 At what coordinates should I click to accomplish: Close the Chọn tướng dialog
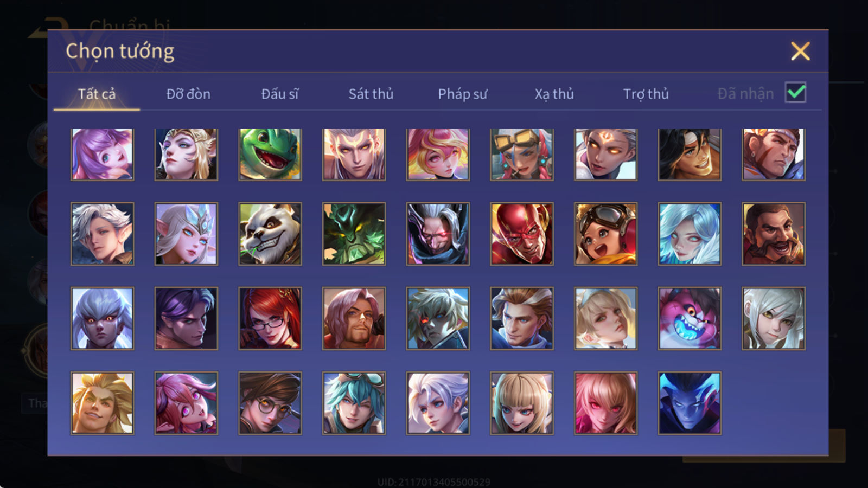[800, 52]
